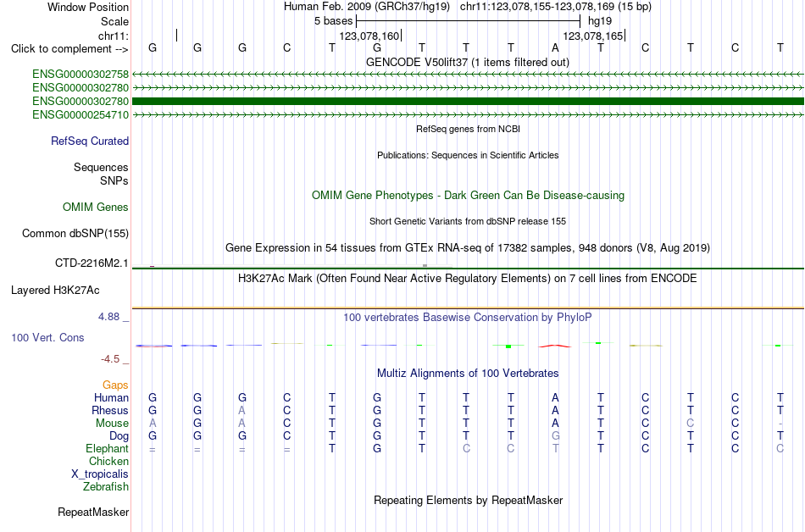Open the 'RefSeq genes from NCBI' track title

tap(468, 129)
